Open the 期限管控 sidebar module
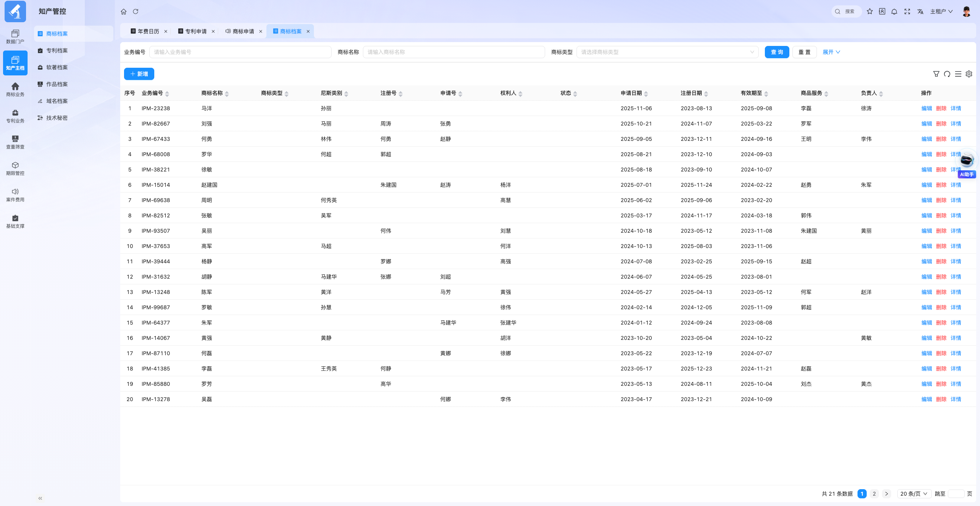980x506 pixels. [x=15, y=168]
